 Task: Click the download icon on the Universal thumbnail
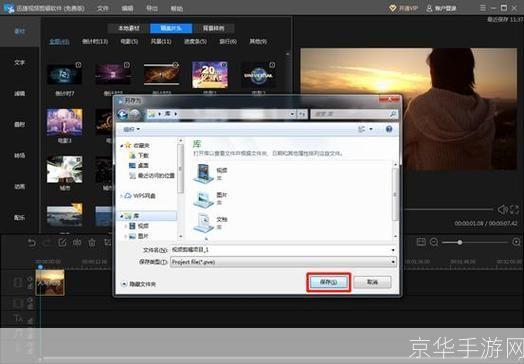272,65
